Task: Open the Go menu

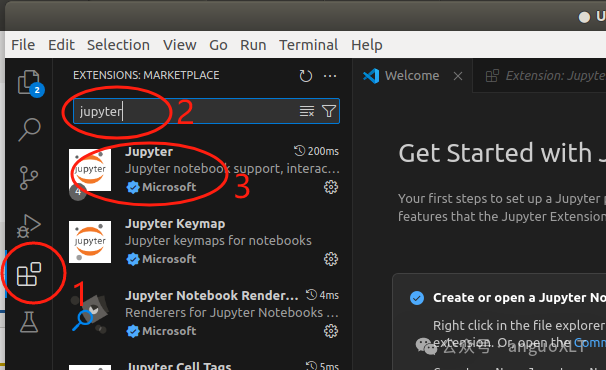Action: 218,45
